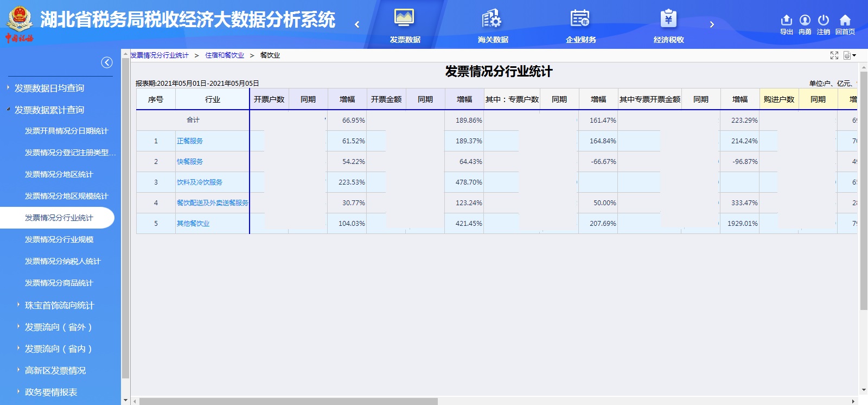Click the report vertical scrollbar thumb
Image resolution: width=868 pixels, height=405 pixels.
864,190
